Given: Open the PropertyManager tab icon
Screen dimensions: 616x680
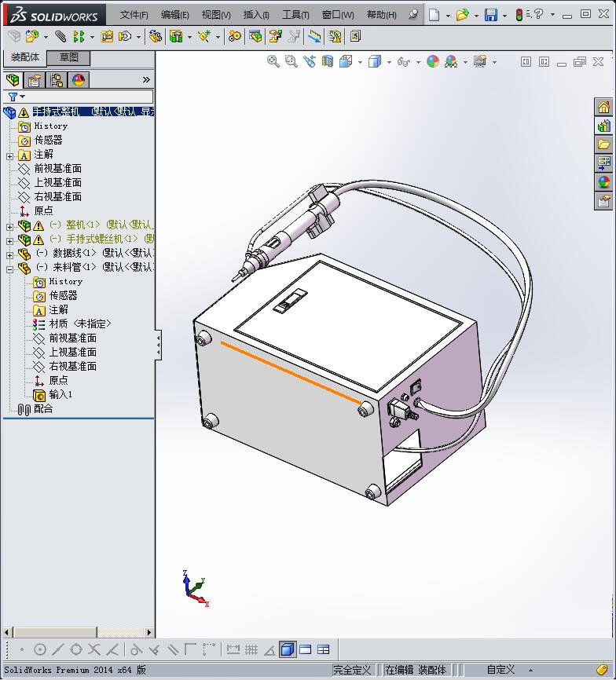Looking at the screenshot, I should 34,80.
